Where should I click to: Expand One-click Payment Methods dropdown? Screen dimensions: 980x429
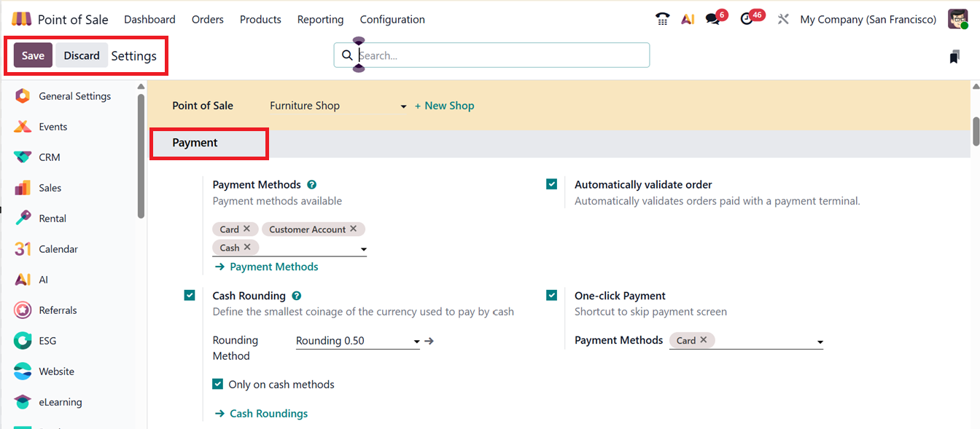click(820, 342)
